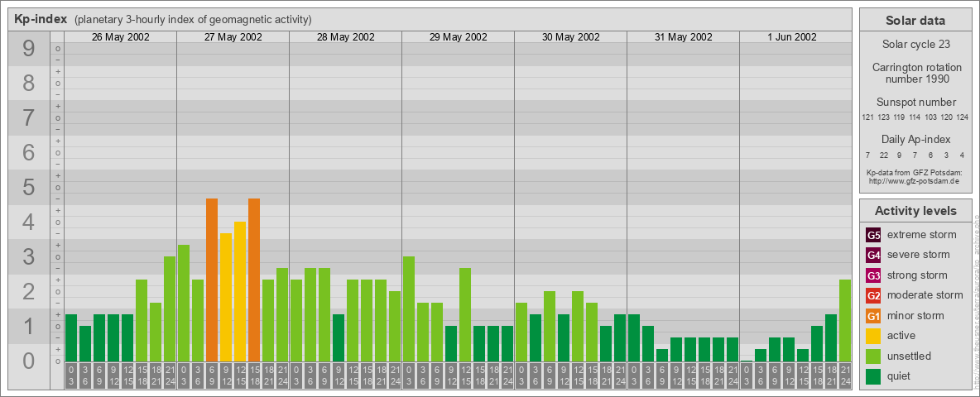Viewport: 980px width, 397px height.
Task: Click the Kp scale number 9
Action: (29, 49)
